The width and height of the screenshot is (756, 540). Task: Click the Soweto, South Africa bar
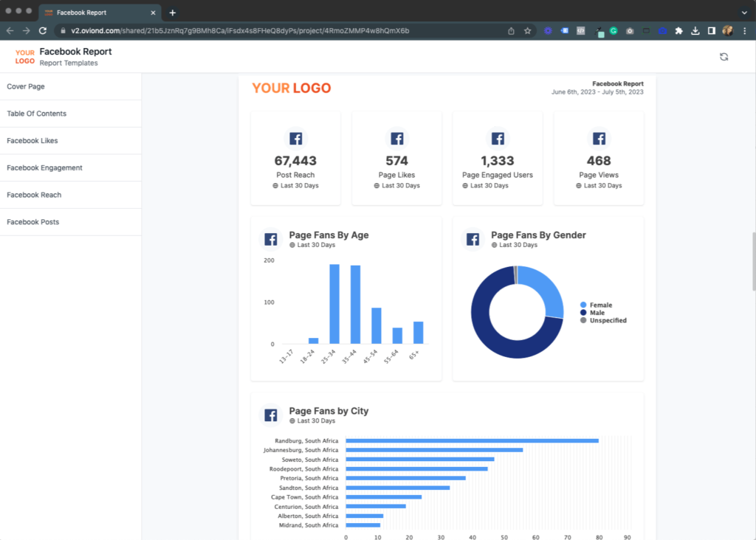pyautogui.click(x=420, y=460)
